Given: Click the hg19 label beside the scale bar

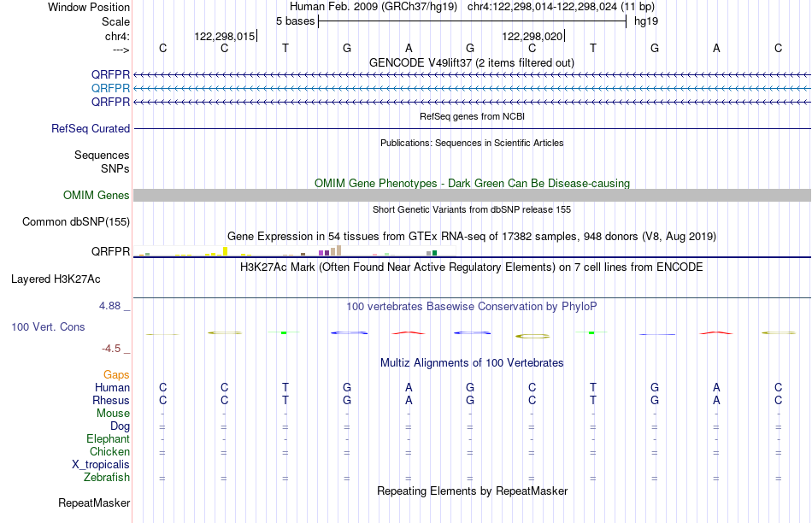Looking at the screenshot, I should pos(646,21).
